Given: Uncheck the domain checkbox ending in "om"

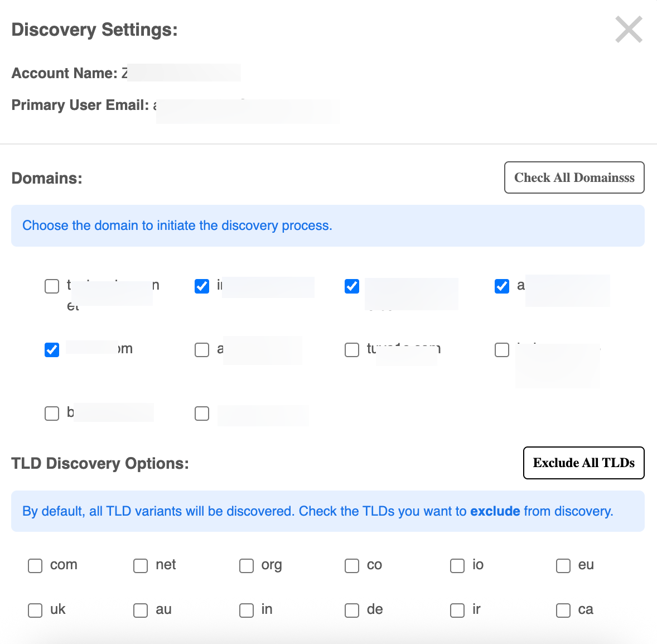Looking at the screenshot, I should 52,350.
